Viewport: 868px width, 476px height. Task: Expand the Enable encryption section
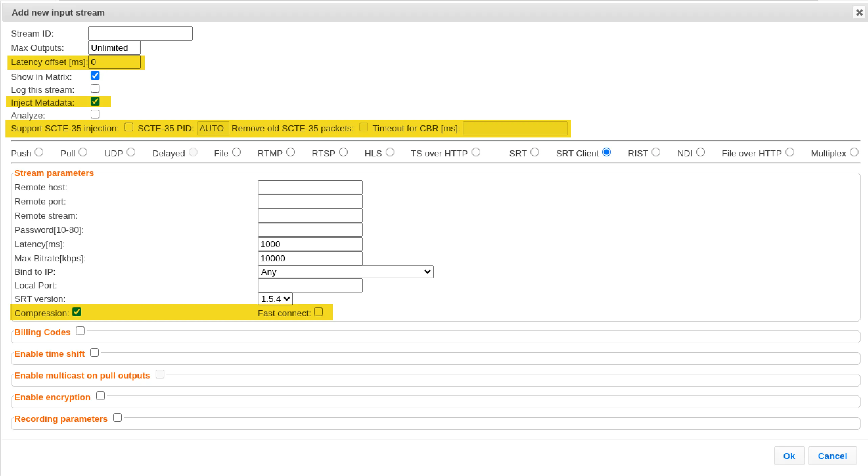(100, 396)
